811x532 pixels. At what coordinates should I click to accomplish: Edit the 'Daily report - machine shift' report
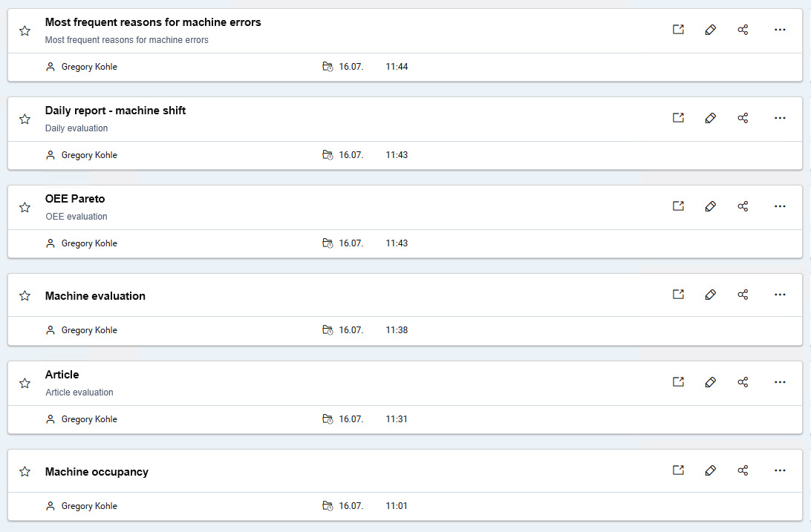[x=710, y=118]
